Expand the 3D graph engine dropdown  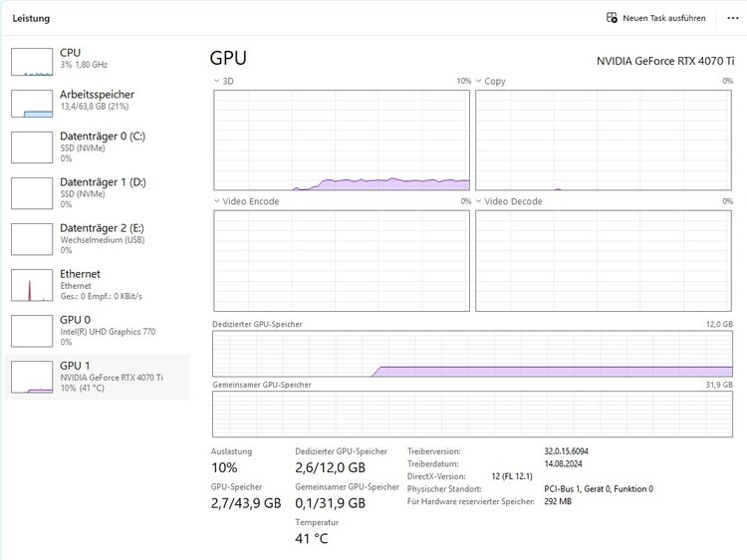(218, 81)
